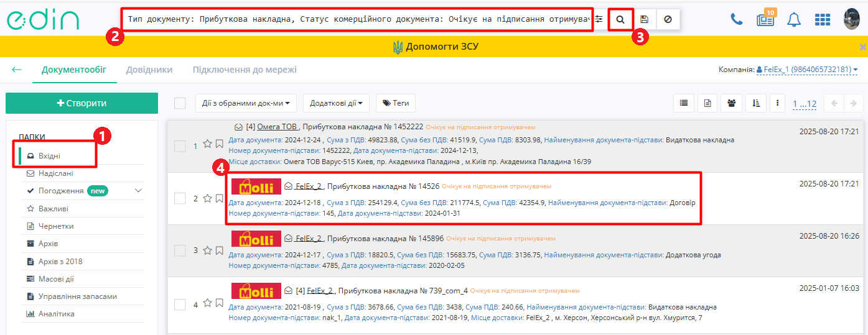Open the user profile avatar
The image size is (868, 335).
coord(851,19)
